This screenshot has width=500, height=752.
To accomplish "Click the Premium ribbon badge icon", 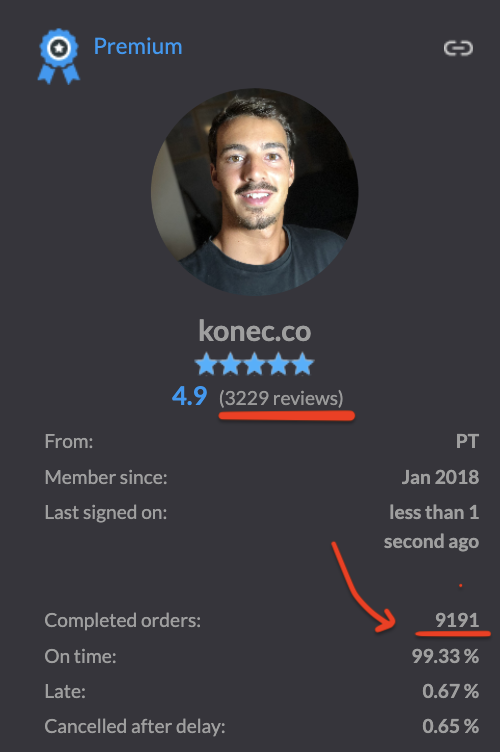I will click(x=59, y=57).
